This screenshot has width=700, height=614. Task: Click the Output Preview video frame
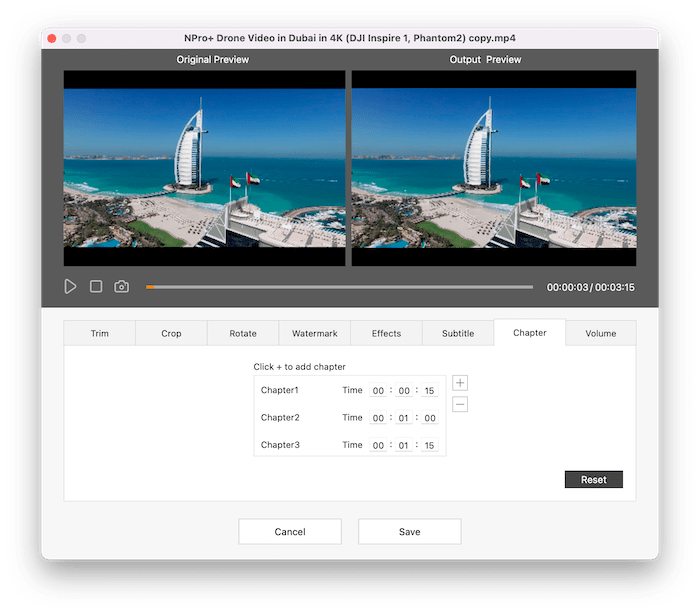[494, 168]
